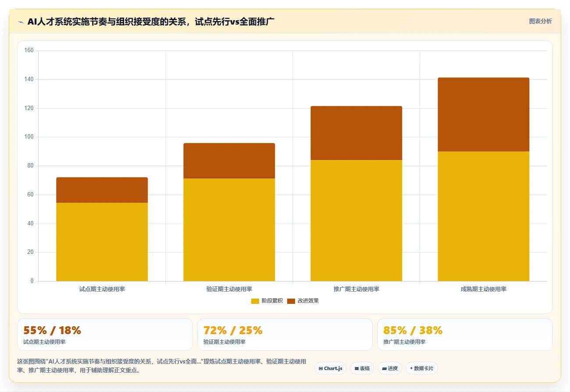Image resolution: width=570 pixels, height=392 pixels.
Task: Open the 55% / 18% data card
Action: coord(105,335)
